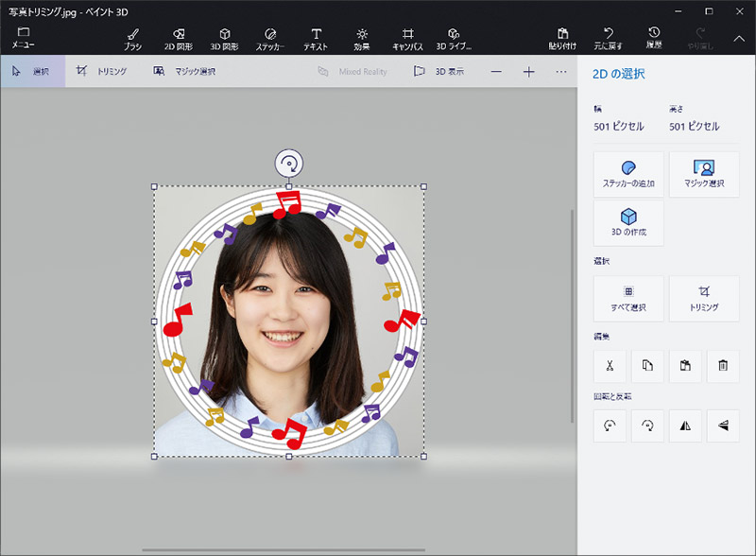This screenshot has height=556, width=756.
Task: Click the Delete trash icon
Action: tap(723, 366)
